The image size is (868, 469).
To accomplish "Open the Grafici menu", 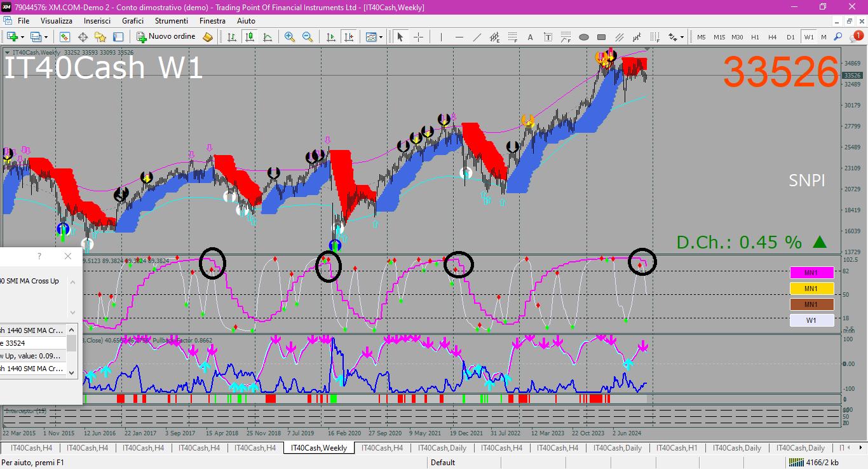I will coord(133,21).
